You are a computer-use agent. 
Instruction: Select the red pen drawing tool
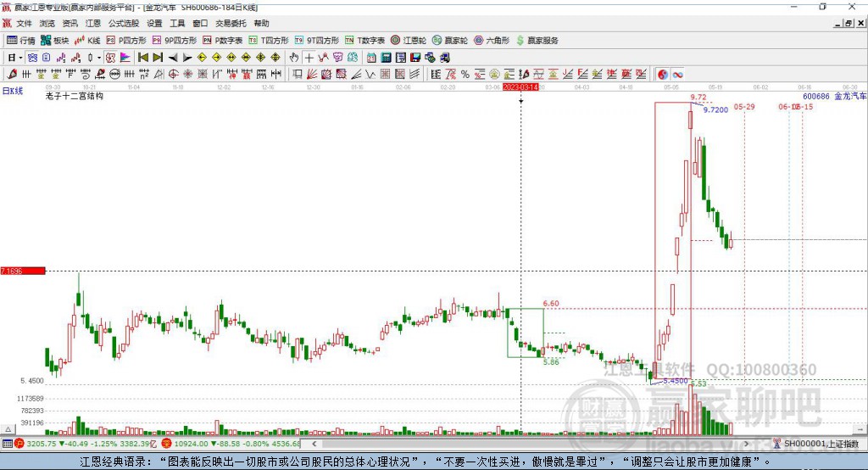coord(12,74)
